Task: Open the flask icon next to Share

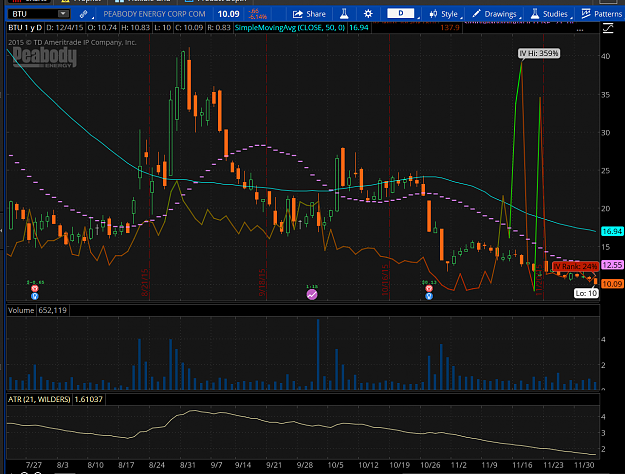Action: (x=344, y=14)
